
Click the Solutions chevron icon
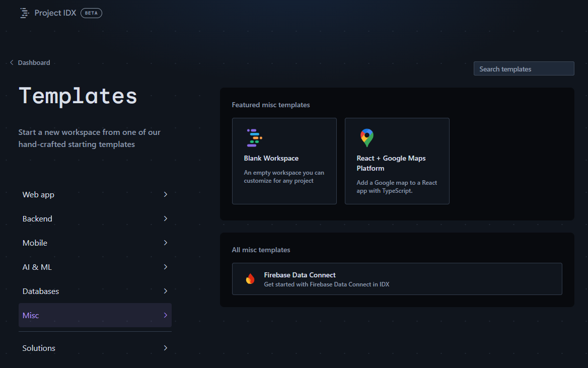165,347
